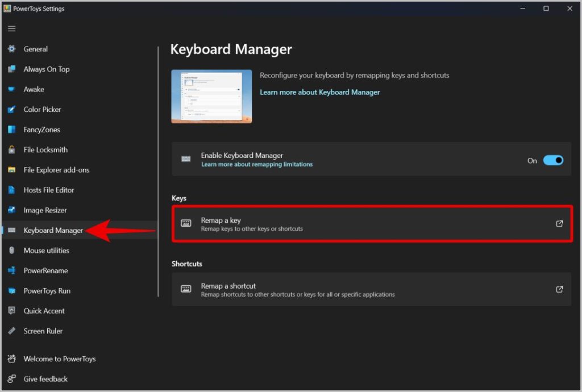This screenshot has width=582, height=392.
Task: Open File Explorer add-ons page
Action: coord(80,169)
